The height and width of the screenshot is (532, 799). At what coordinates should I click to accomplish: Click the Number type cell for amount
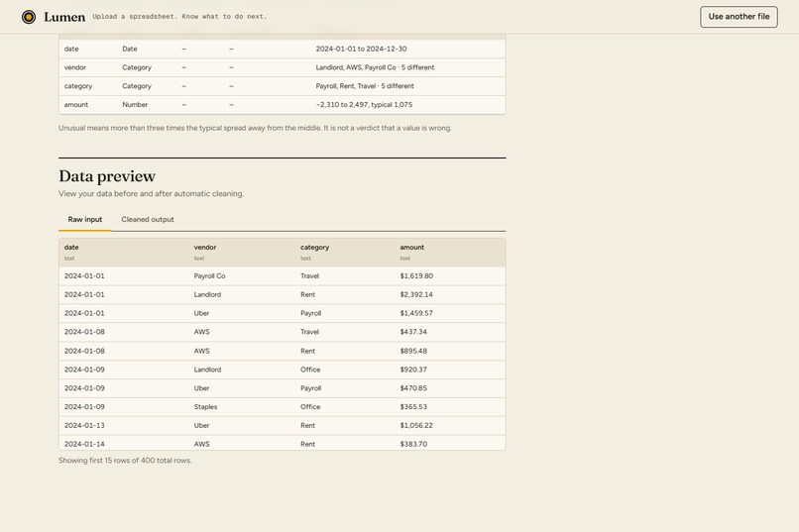tap(135, 105)
